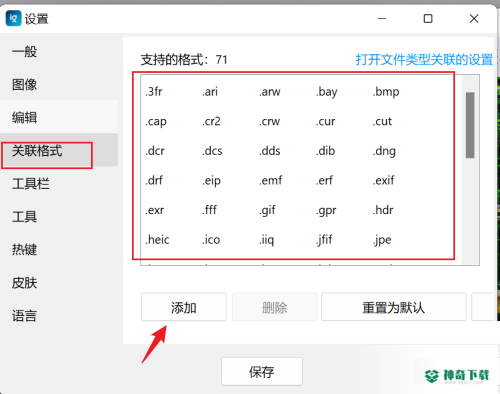Select the .cr2 format entry
The width and height of the screenshot is (500, 394).
click(x=211, y=121)
